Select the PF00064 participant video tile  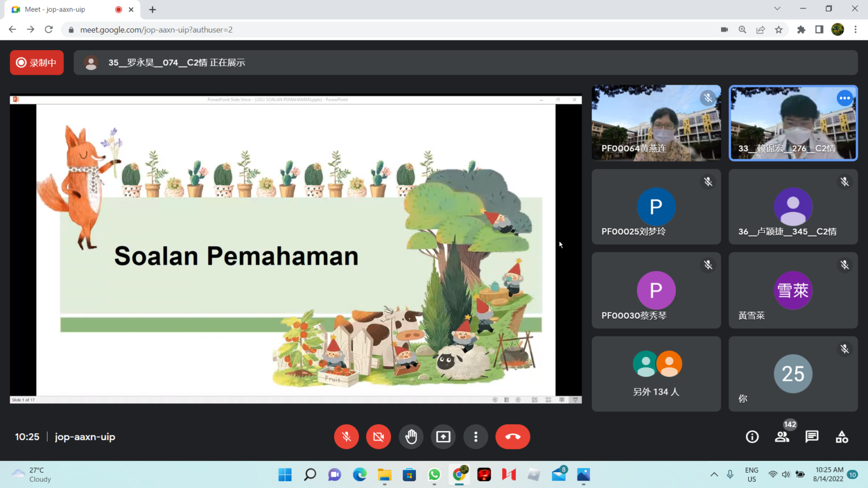656,123
